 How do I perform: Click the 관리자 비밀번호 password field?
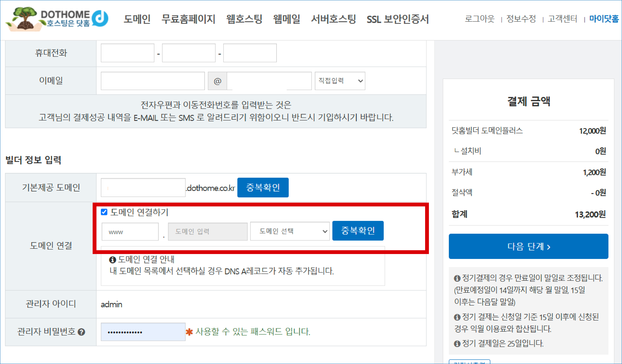(x=143, y=332)
